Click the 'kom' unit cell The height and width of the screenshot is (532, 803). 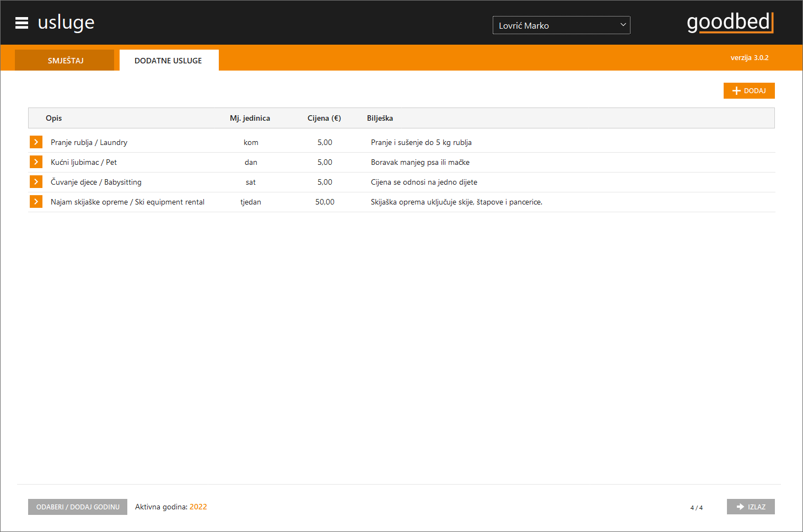tap(251, 142)
